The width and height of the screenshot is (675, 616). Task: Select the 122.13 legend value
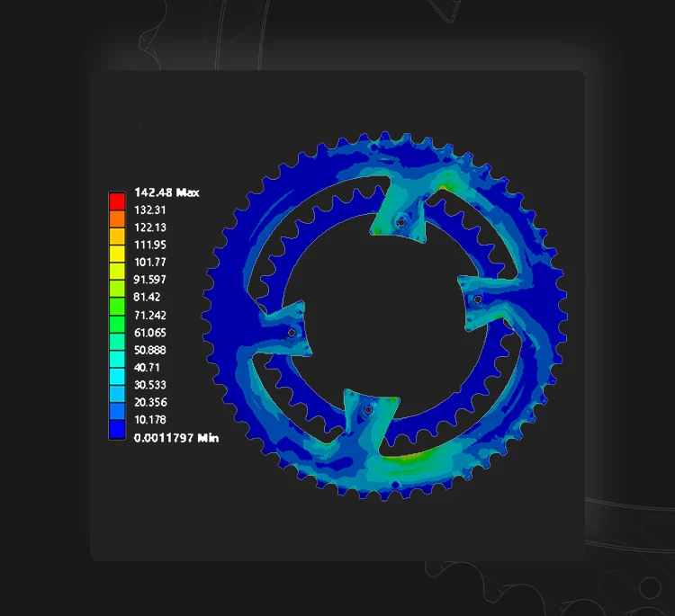coord(149,228)
